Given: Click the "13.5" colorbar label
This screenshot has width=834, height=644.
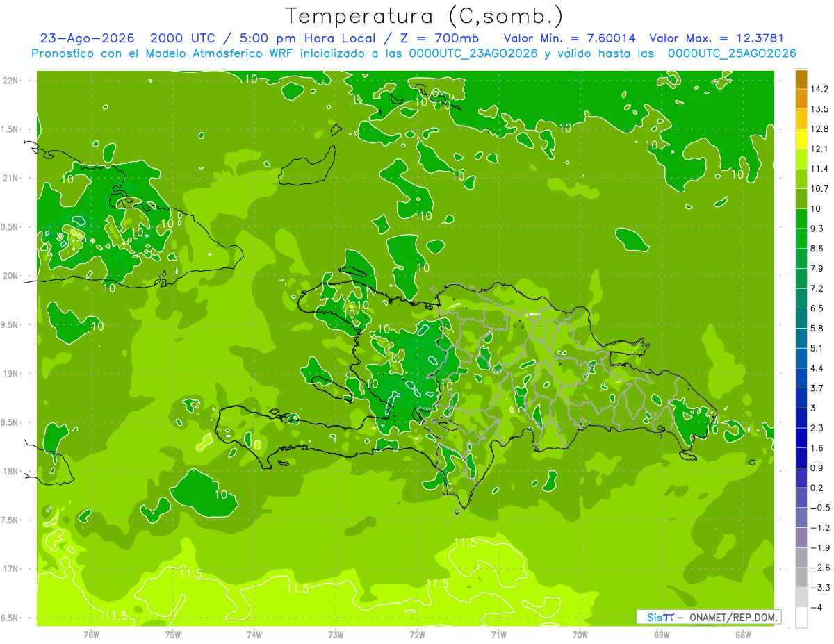Looking at the screenshot, I should click(x=819, y=109).
